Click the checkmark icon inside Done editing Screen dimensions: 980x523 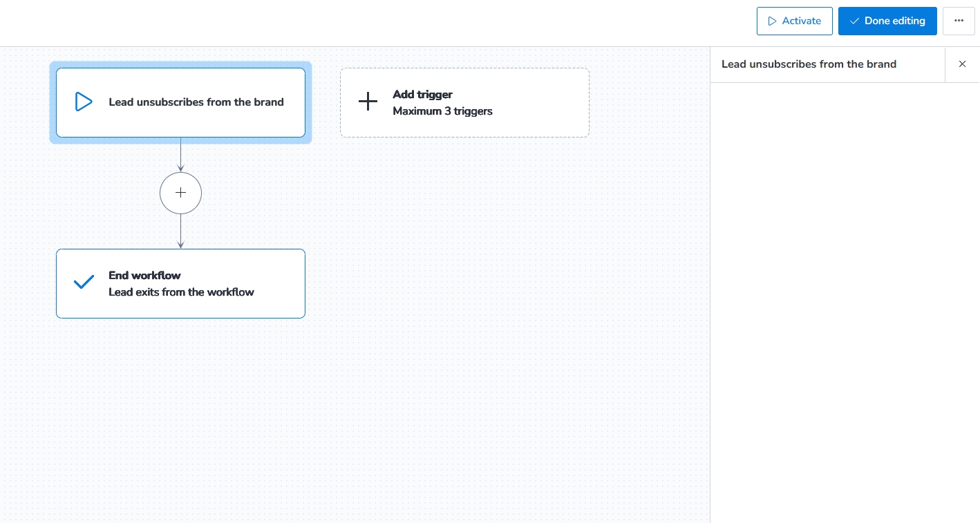pyautogui.click(x=854, y=21)
